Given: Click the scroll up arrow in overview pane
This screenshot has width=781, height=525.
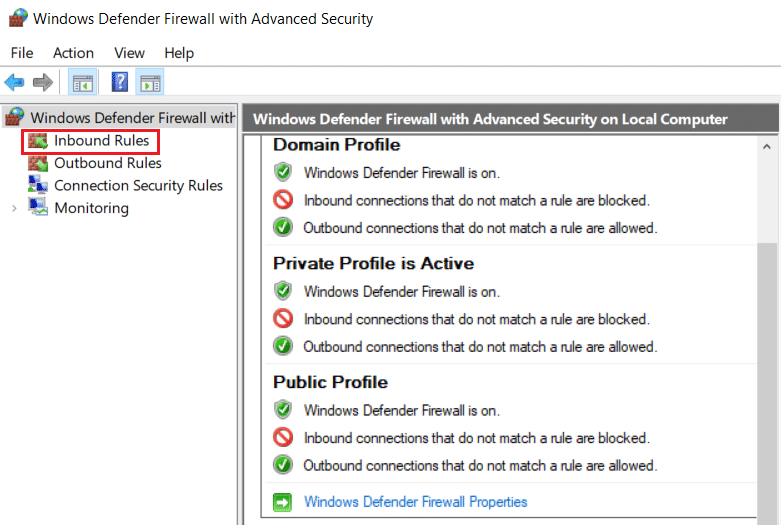Looking at the screenshot, I should tap(767, 146).
